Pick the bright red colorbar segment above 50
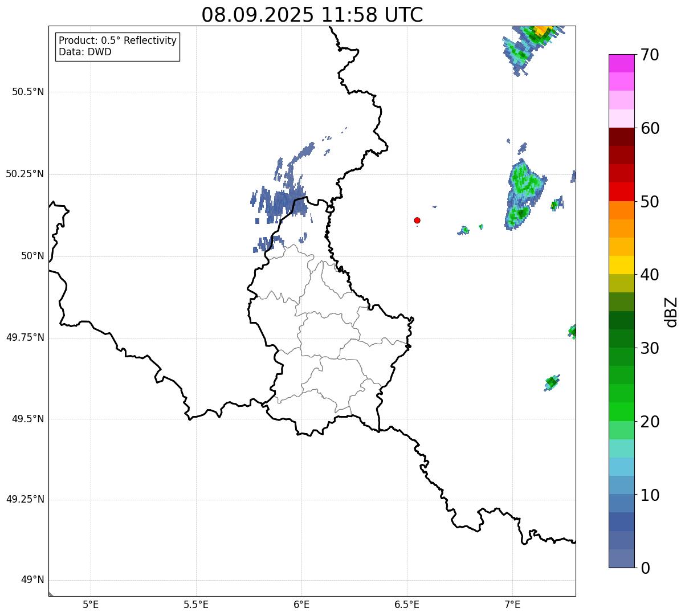Viewport: 685px width, 616px height. [621, 192]
